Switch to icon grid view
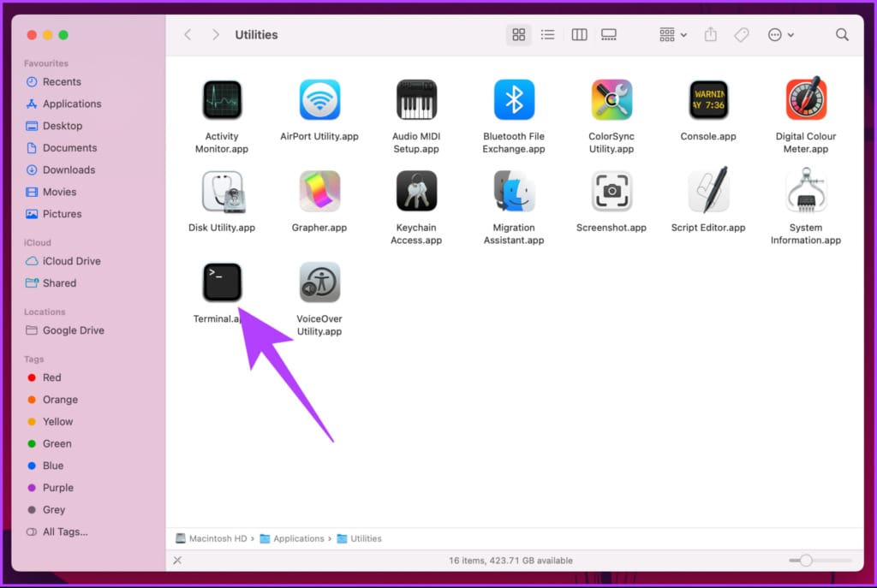 coord(518,34)
